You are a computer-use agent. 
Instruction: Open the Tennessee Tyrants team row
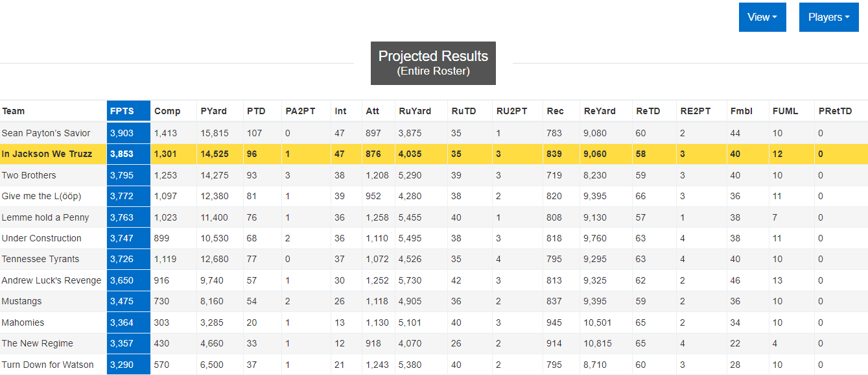point(40,259)
